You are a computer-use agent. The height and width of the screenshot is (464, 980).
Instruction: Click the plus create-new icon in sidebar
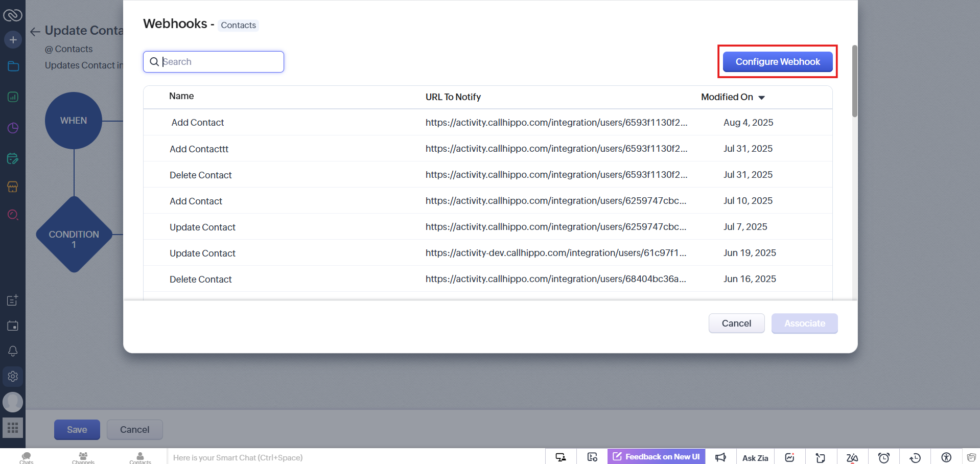[13, 40]
